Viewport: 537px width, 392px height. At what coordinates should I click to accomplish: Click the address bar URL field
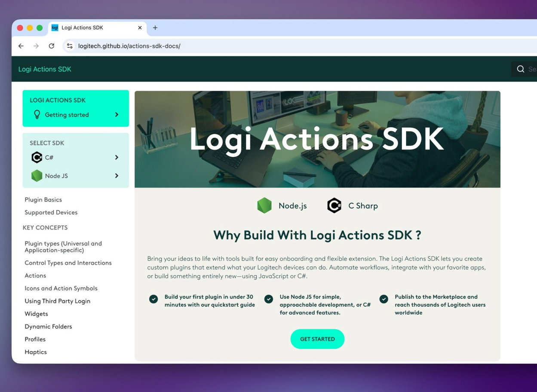(x=301, y=46)
